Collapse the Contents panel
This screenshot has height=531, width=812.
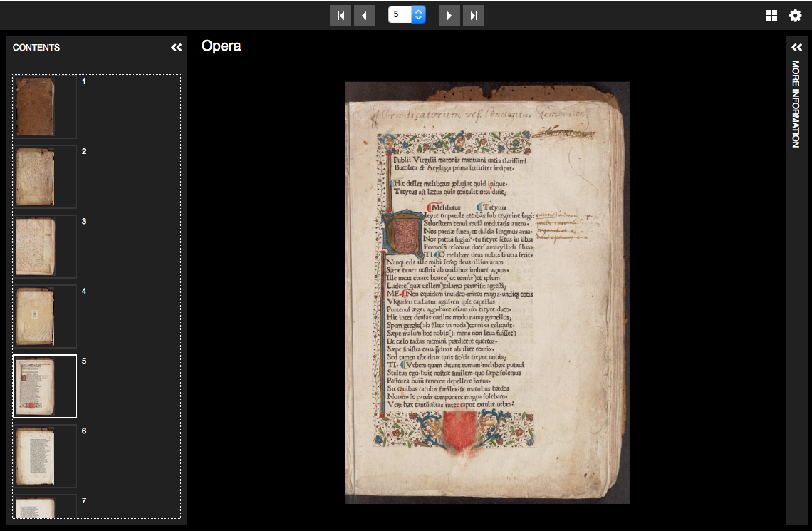(176, 48)
